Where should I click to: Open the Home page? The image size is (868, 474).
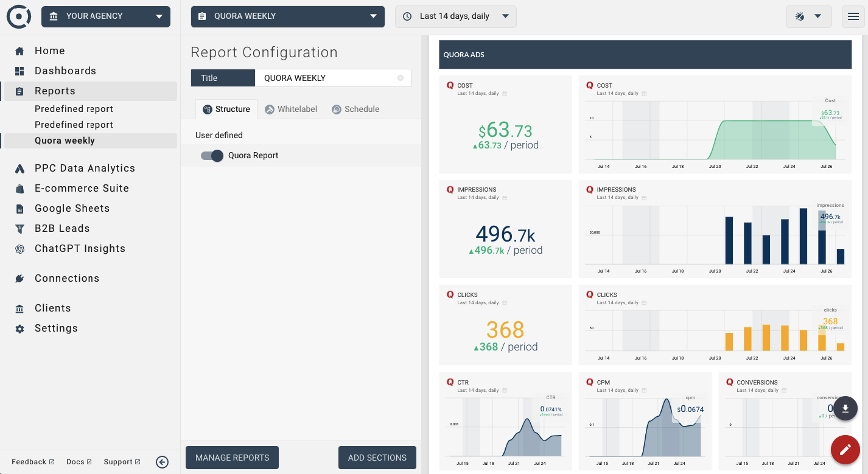click(x=49, y=51)
